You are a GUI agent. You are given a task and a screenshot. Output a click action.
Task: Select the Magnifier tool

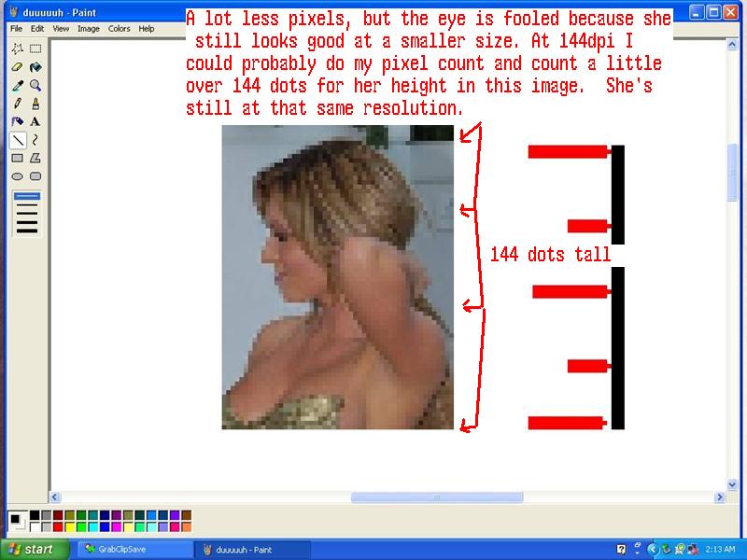[35, 85]
